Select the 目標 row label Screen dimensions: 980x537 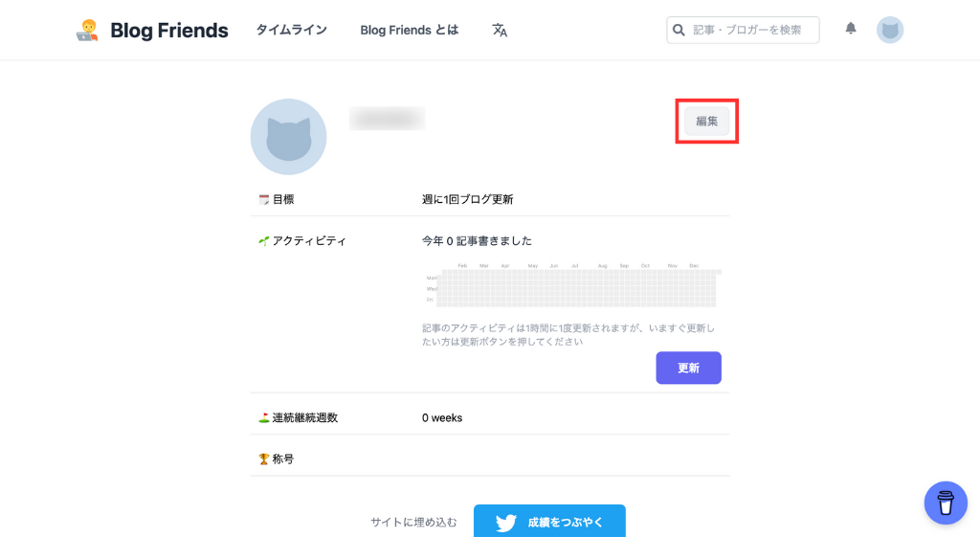coord(283,199)
